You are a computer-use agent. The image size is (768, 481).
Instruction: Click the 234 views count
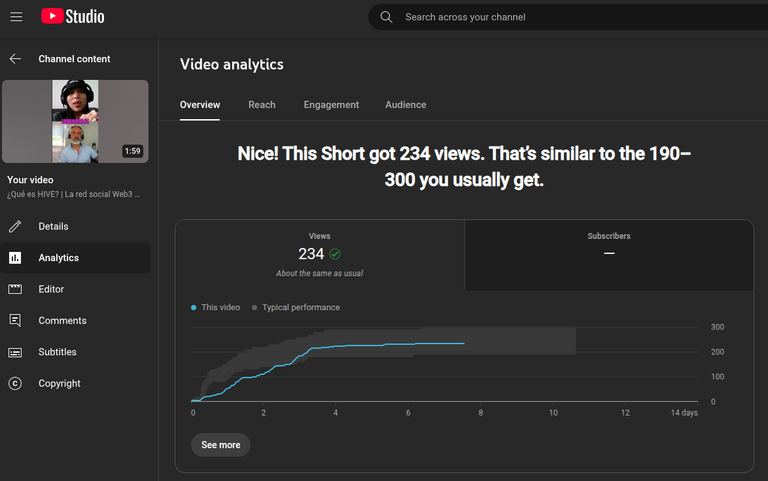pos(311,254)
